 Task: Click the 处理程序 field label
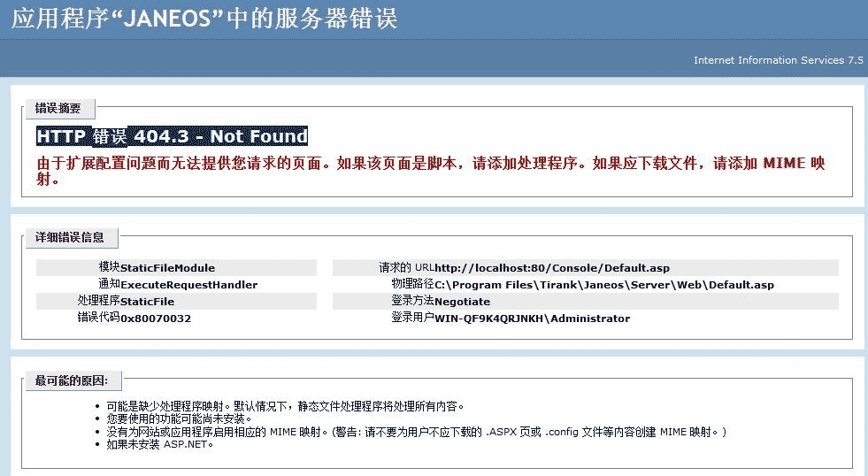point(98,301)
